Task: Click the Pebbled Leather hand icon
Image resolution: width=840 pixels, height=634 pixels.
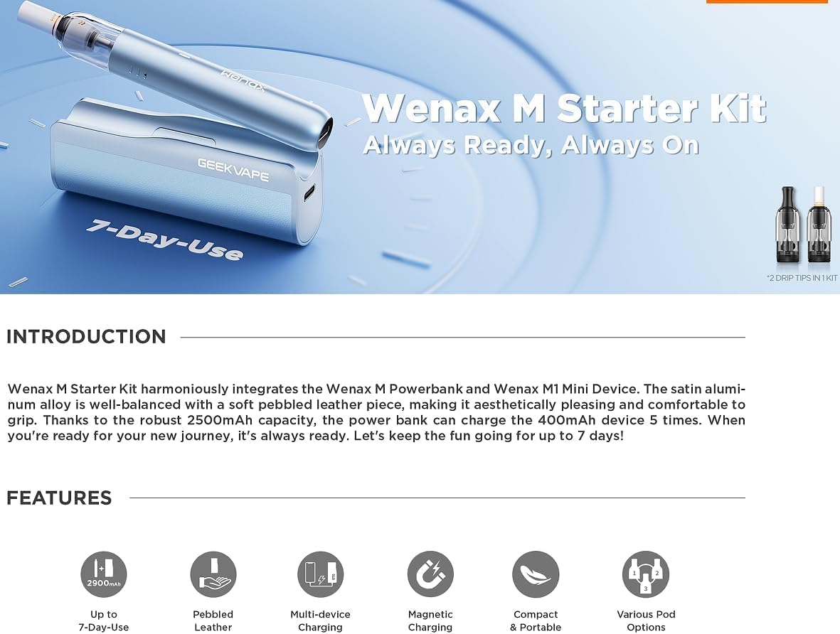Action: point(213,574)
